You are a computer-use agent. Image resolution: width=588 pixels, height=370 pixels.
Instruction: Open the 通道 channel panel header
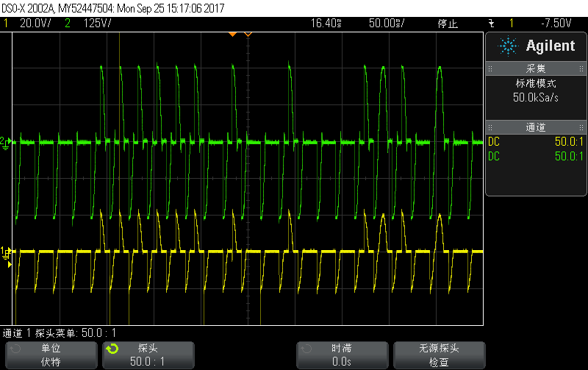536,127
